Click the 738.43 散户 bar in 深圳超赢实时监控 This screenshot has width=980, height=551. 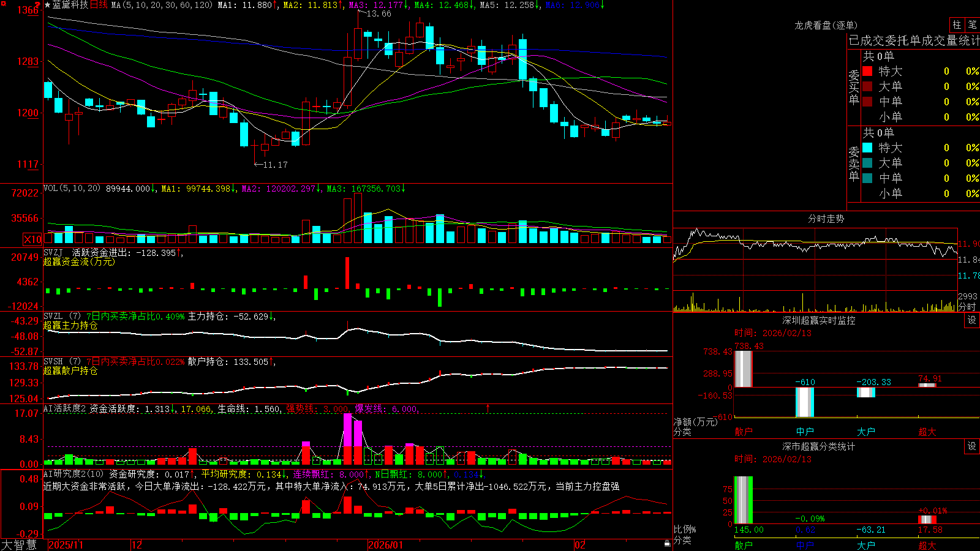(744, 369)
